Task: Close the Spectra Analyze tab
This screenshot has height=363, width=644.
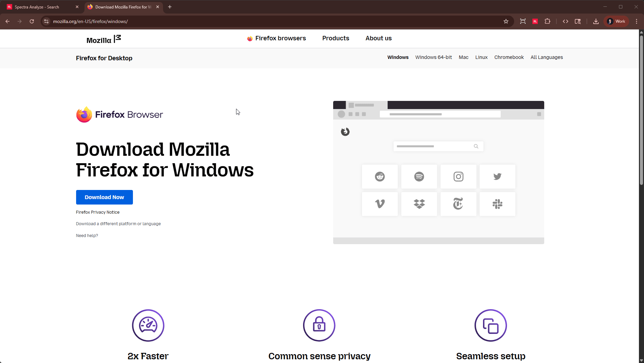Action: pyautogui.click(x=77, y=7)
